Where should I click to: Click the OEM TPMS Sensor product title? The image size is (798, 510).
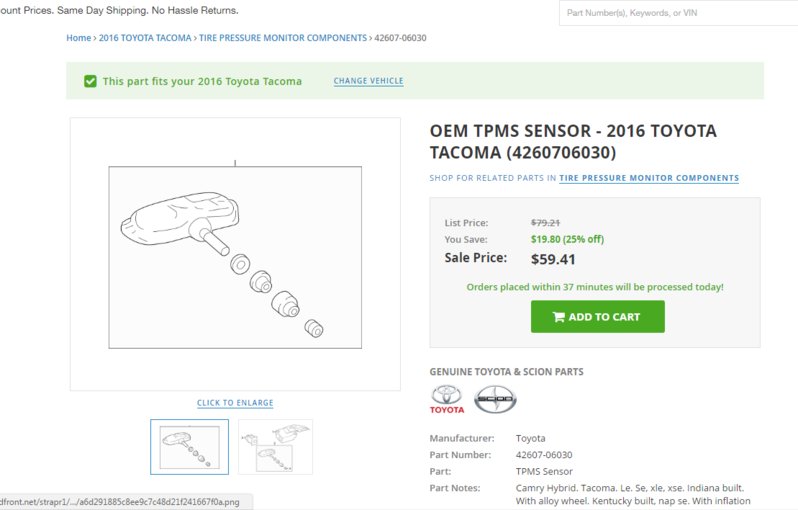click(x=573, y=141)
